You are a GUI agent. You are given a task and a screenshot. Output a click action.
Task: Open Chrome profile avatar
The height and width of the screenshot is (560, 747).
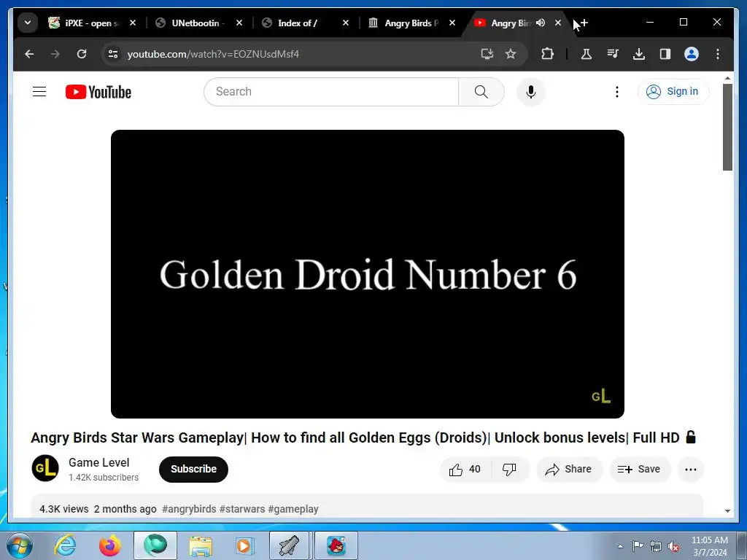coord(692,54)
